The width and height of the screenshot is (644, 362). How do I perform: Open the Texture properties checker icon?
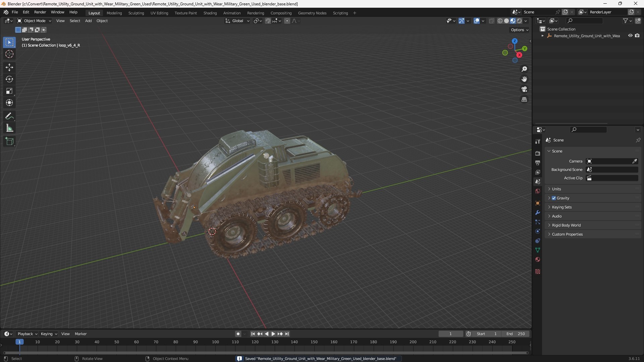(x=538, y=271)
